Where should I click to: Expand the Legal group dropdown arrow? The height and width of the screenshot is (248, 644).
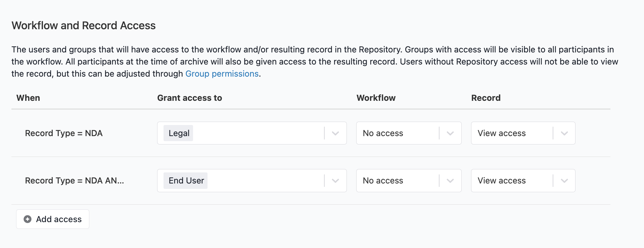pos(335,133)
